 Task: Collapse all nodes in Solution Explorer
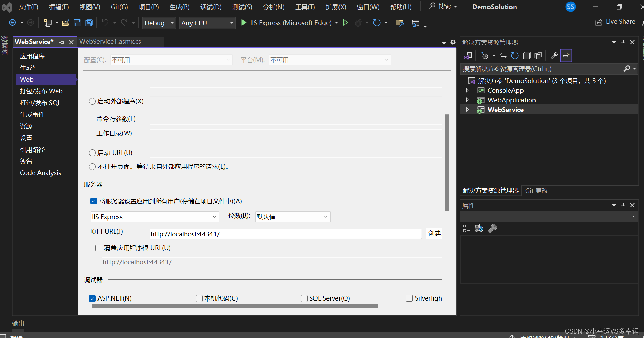[x=527, y=56]
